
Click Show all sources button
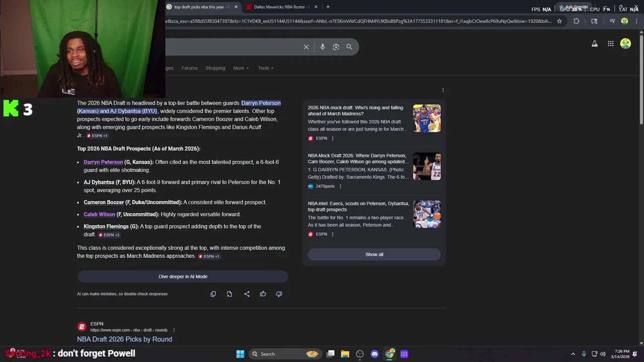(374, 254)
